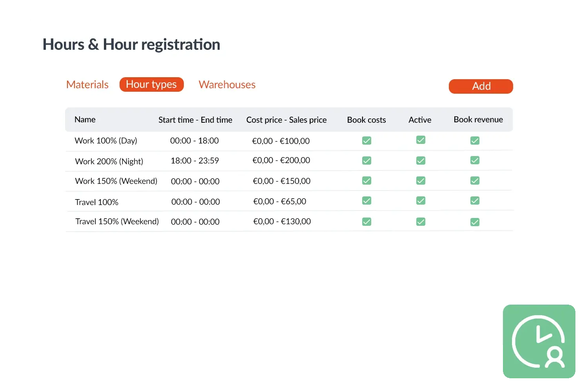Toggle Active checkbox for Travel 100%
The width and height of the screenshot is (588, 392).
point(420,201)
